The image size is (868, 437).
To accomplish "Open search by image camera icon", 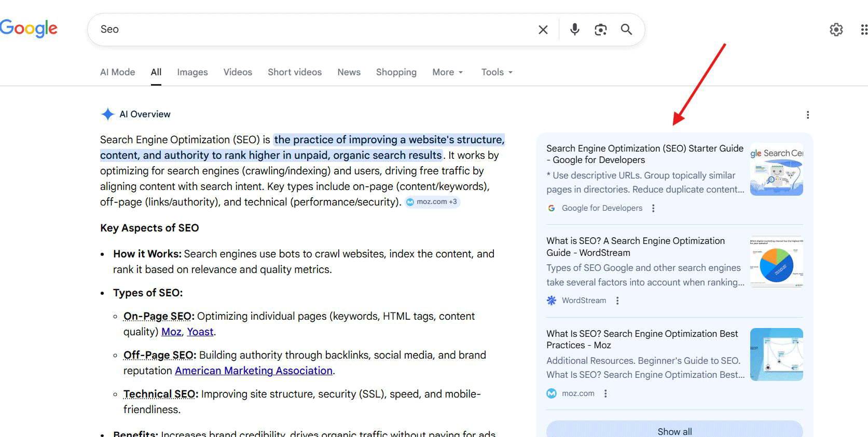I will [x=600, y=30].
